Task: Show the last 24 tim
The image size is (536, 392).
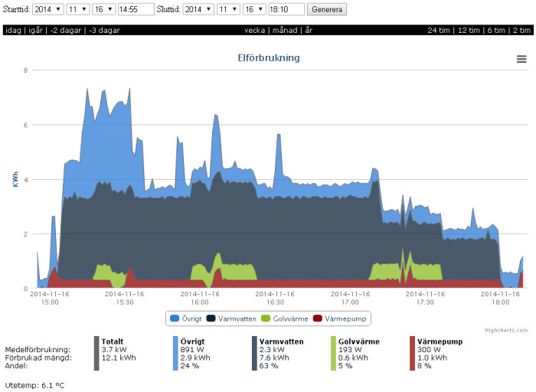Action: 439,30
